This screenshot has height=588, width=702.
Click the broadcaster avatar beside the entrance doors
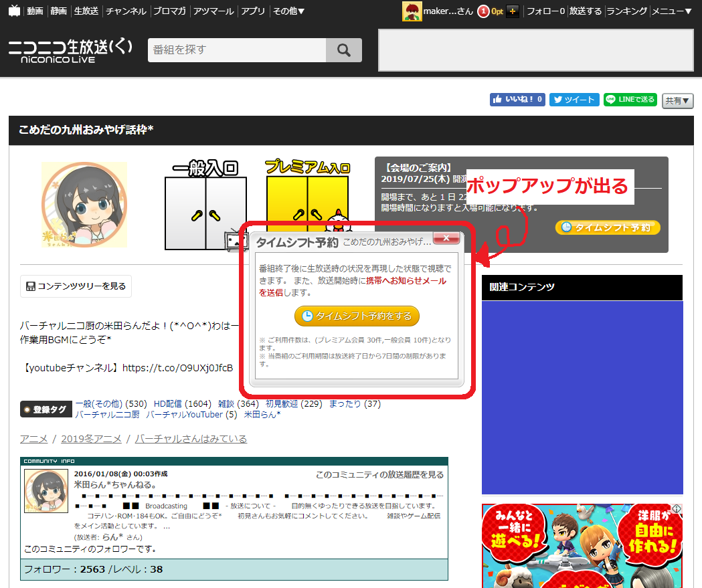[84, 205]
